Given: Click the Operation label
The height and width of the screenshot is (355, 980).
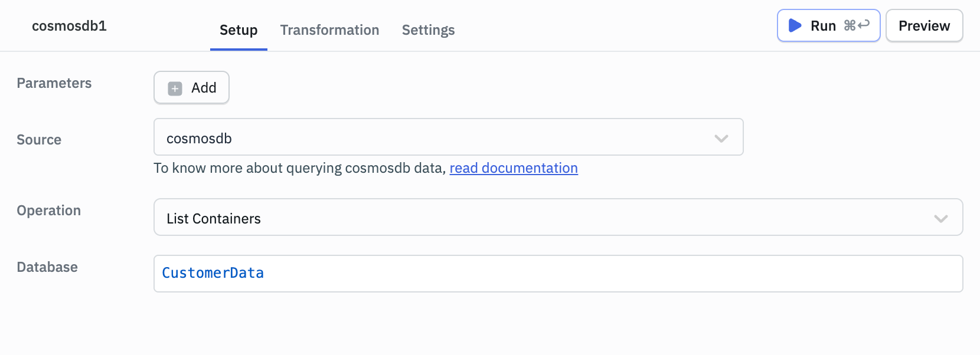Looking at the screenshot, I should tap(49, 211).
